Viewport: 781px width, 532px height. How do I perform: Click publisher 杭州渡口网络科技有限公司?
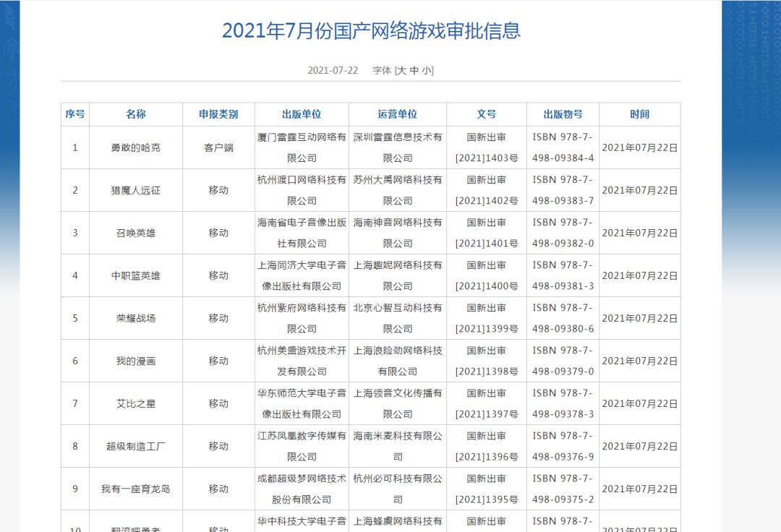coord(302,191)
